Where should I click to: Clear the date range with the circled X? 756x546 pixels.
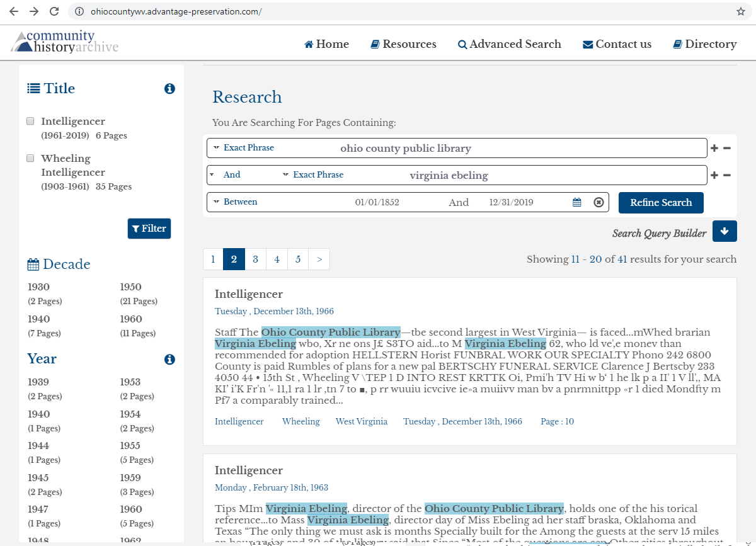click(599, 202)
